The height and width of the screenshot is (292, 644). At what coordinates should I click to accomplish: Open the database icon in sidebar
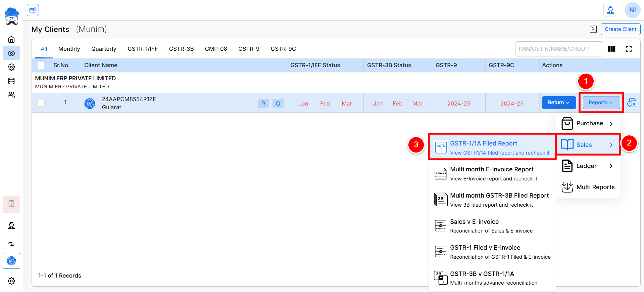pos(11,81)
